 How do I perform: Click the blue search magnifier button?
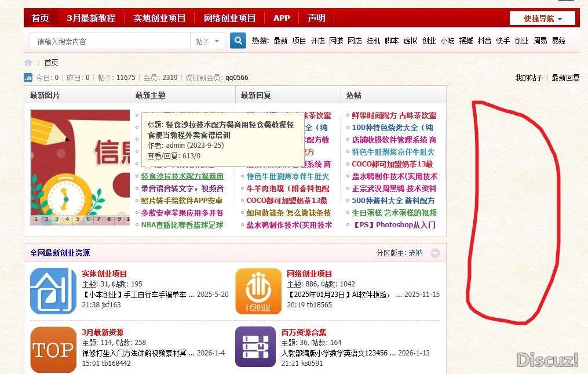[238, 41]
